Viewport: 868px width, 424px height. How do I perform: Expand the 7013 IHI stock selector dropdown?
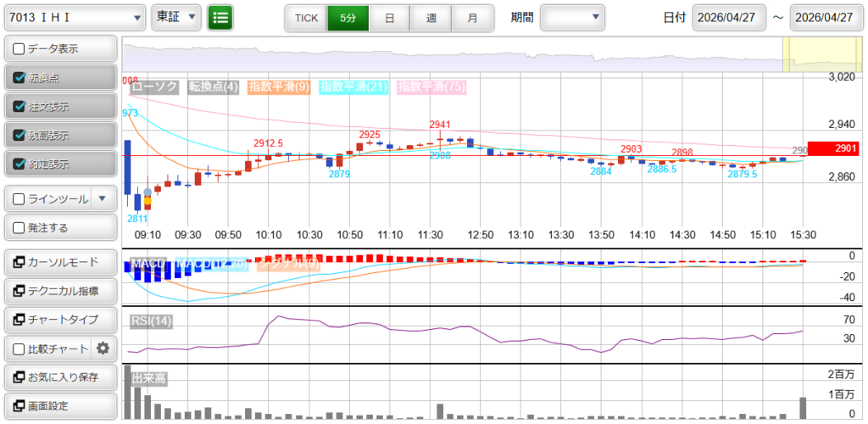coord(75,17)
